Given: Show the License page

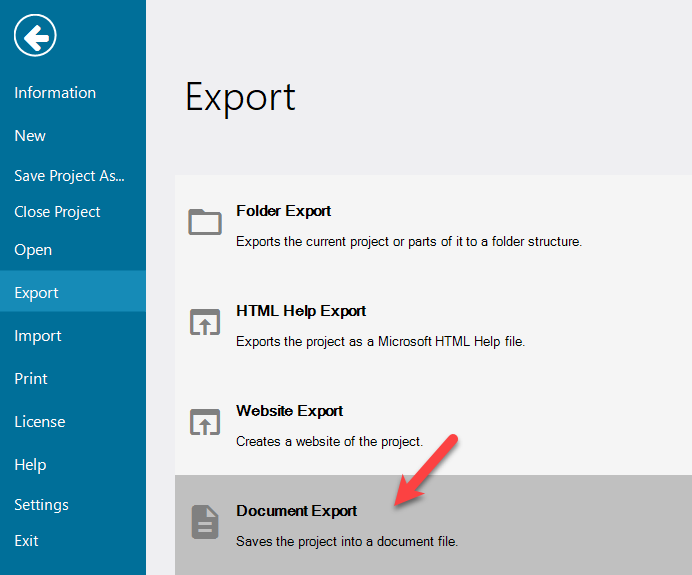Looking at the screenshot, I should 39,422.
